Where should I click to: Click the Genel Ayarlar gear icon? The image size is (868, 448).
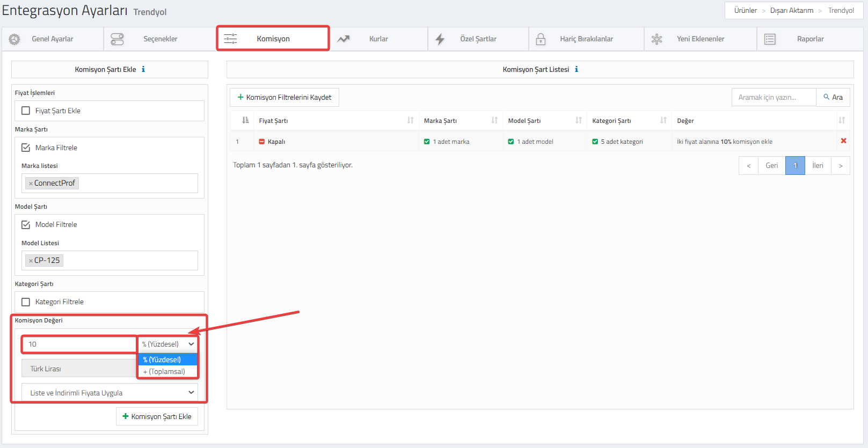(x=14, y=39)
